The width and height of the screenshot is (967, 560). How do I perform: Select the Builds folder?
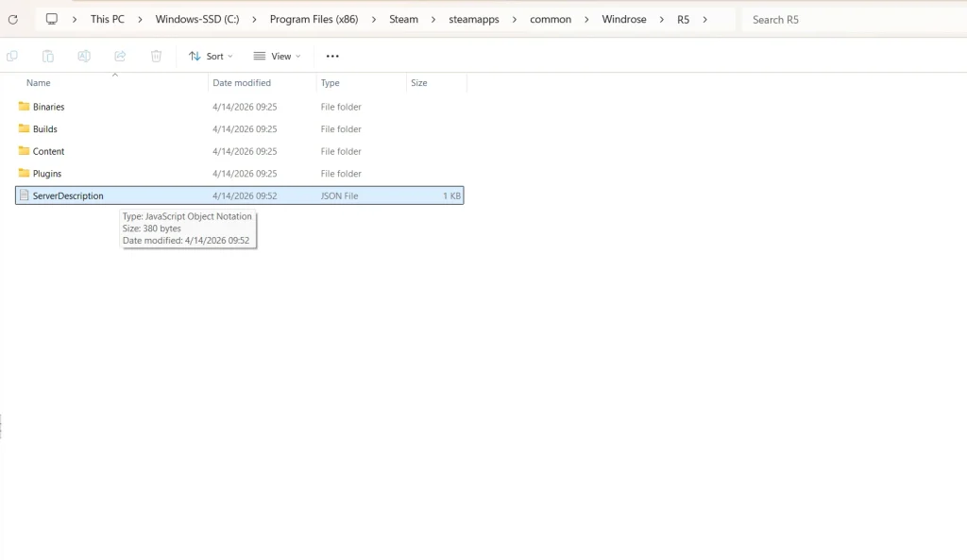click(x=45, y=128)
